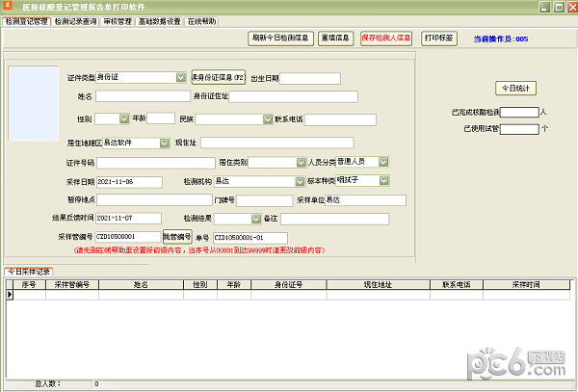Expand the 标本种类 dropdown
This screenshot has height=392, width=578.
point(384,180)
